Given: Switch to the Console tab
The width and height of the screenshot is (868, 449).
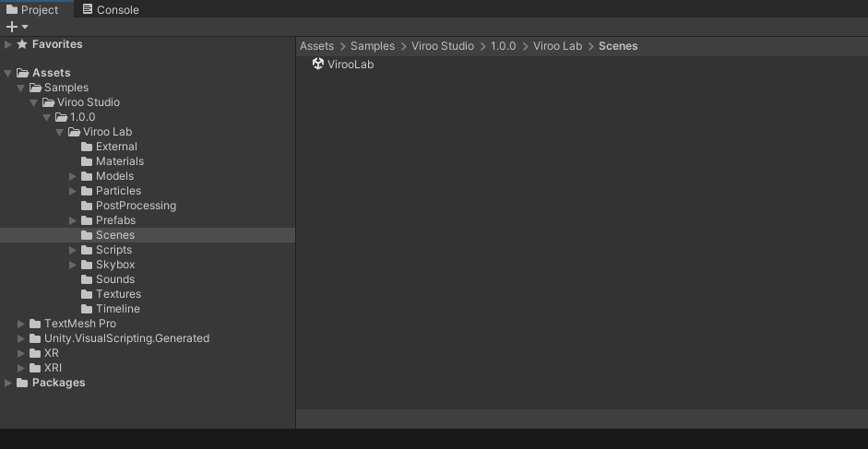Looking at the screenshot, I should 110,9.
